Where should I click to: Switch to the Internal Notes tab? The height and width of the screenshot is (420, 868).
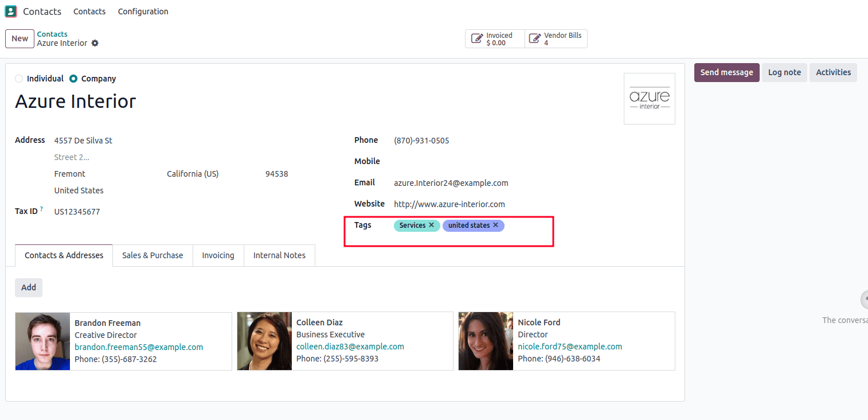point(279,255)
